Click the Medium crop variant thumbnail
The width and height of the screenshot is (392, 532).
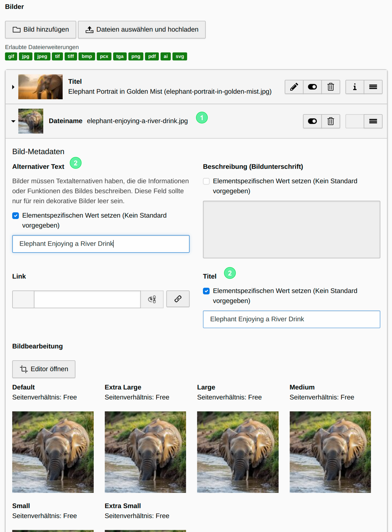[x=330, y=452]
